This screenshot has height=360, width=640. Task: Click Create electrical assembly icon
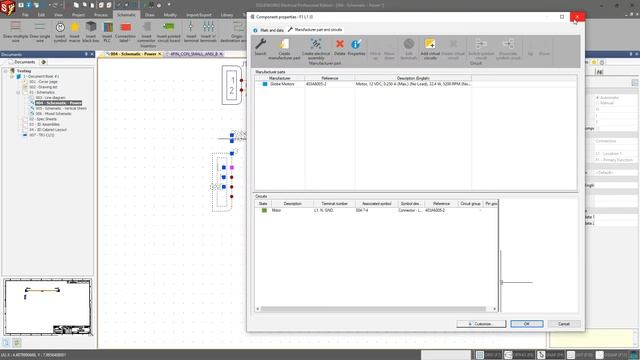(316, 44)
